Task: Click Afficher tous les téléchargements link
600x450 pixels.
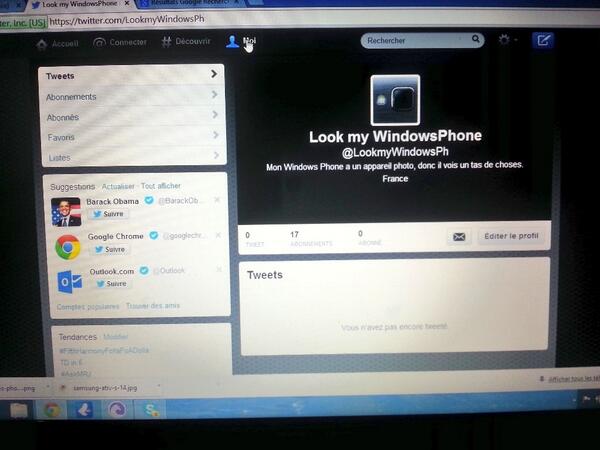Action: point(573,379)
